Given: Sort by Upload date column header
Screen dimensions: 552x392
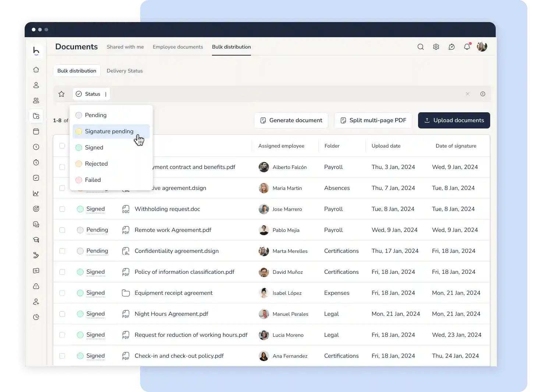Looking at the screenshot, I should 386,146.
